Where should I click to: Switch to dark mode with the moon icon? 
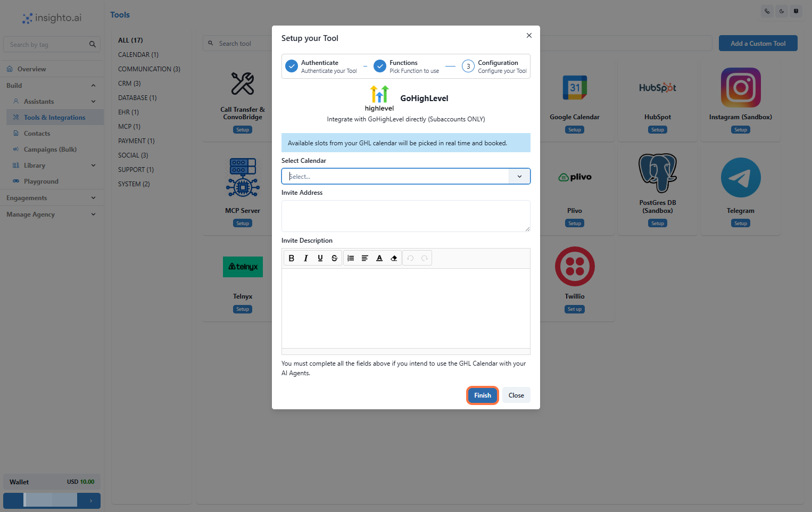[782, 11]
